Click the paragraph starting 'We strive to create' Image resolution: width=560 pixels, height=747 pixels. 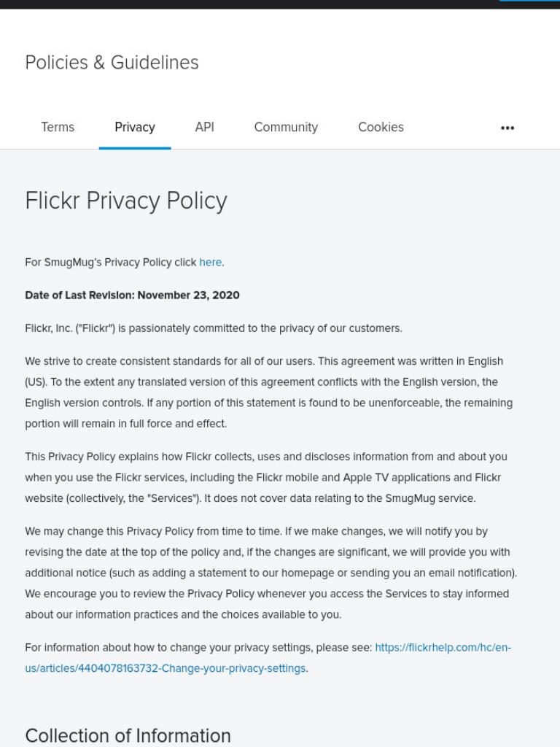268,392
